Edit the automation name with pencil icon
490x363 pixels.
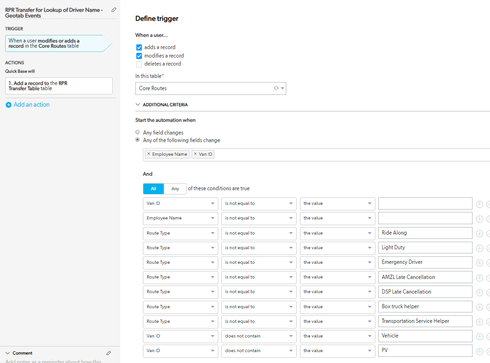114,10
